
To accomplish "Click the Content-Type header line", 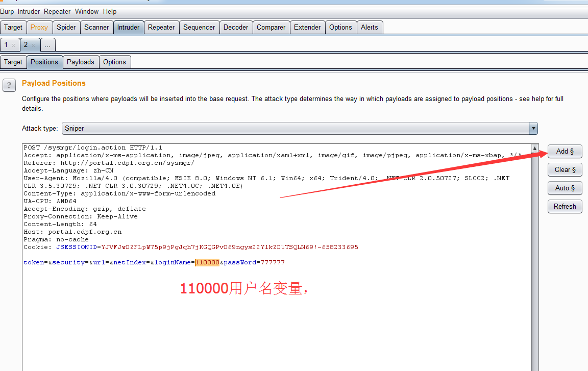I will coord(119,193).
